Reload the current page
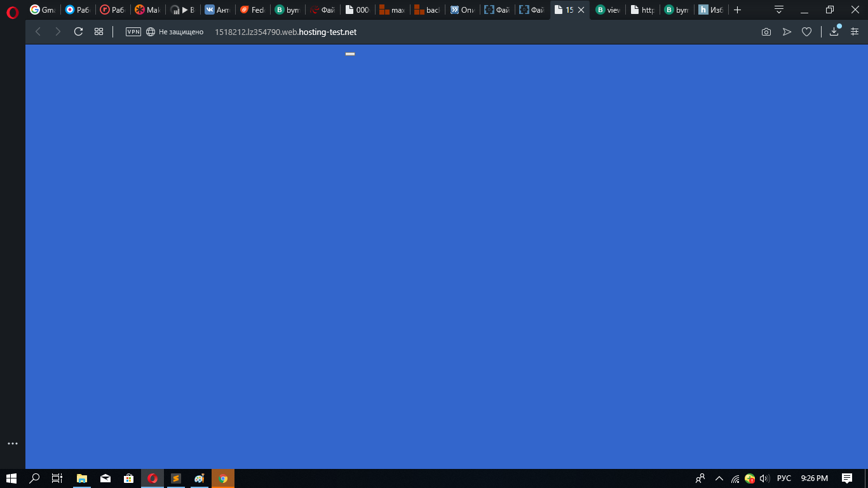The width and height of the screenshot is (868, 488). coord(78,32)
